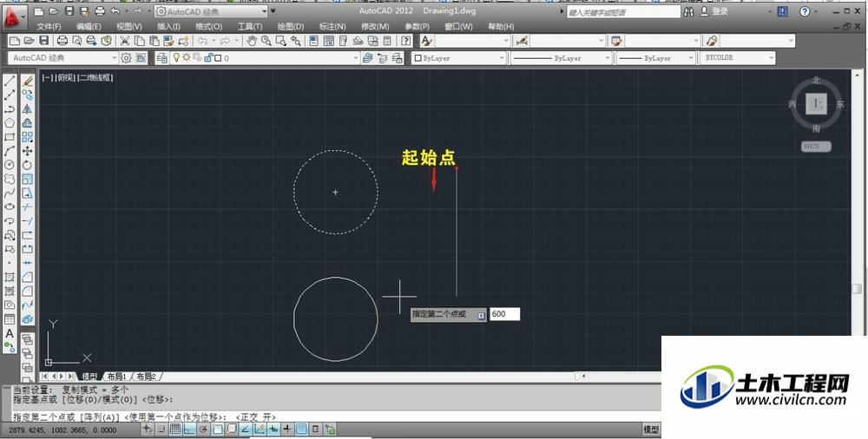
Task: Select the Arc drawing tool
Action: pyautogui.click(x=10, y=151)
